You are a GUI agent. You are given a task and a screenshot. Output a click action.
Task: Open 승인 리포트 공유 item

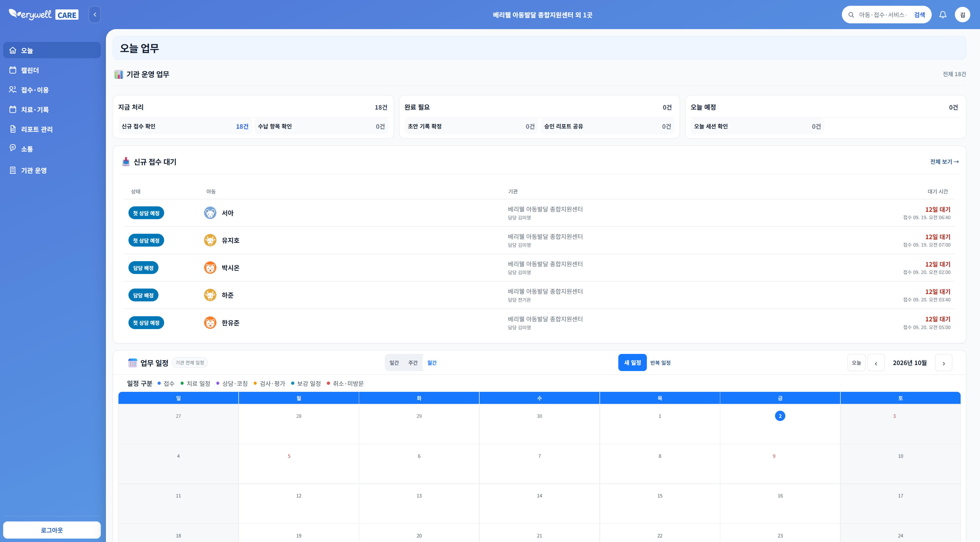(607, 126)
